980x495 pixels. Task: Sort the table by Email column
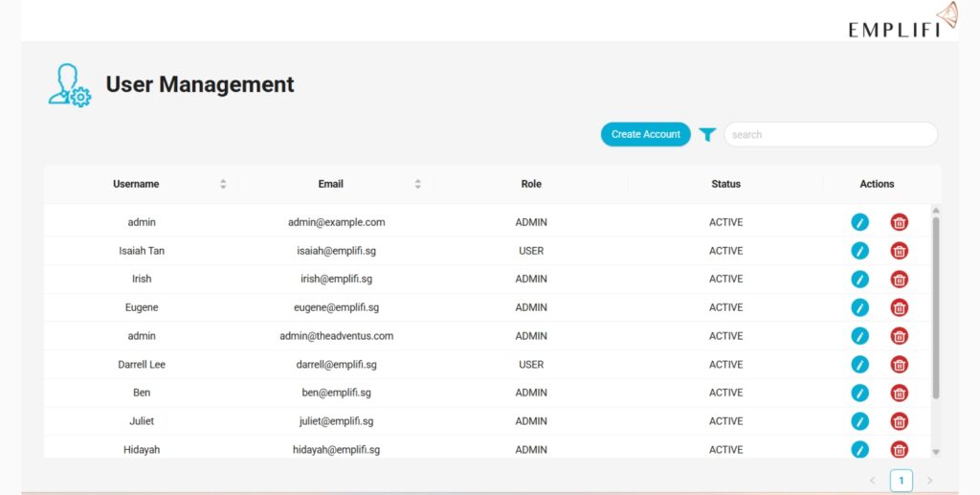click(417, 184)
